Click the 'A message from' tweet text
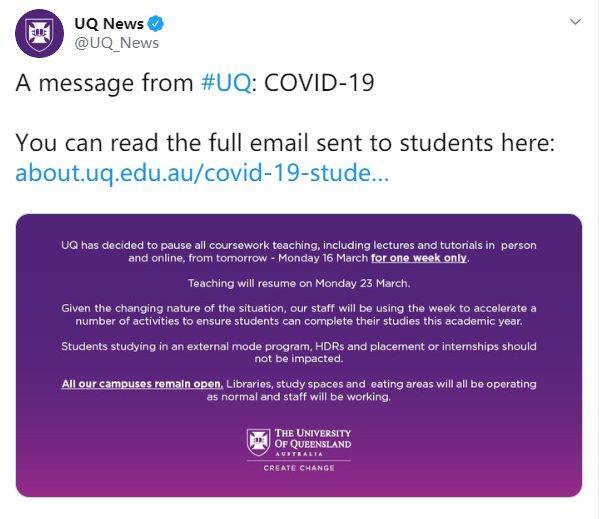 tap(105, 83)
